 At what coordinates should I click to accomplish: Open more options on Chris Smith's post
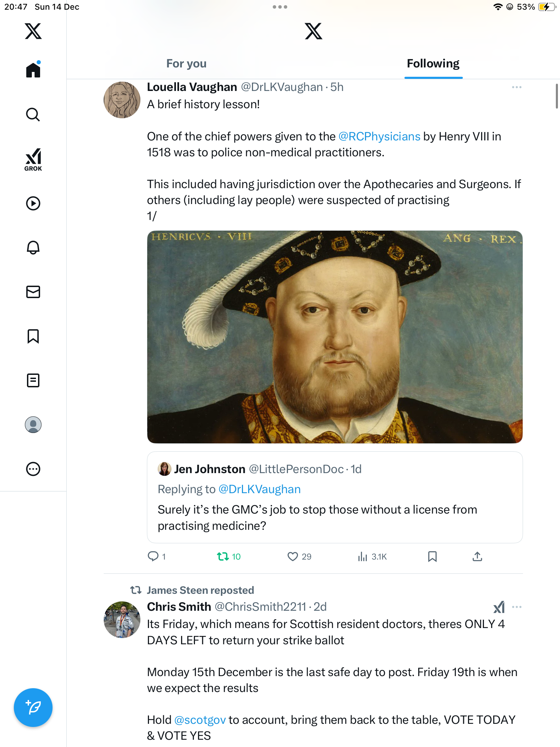(516, 607)
